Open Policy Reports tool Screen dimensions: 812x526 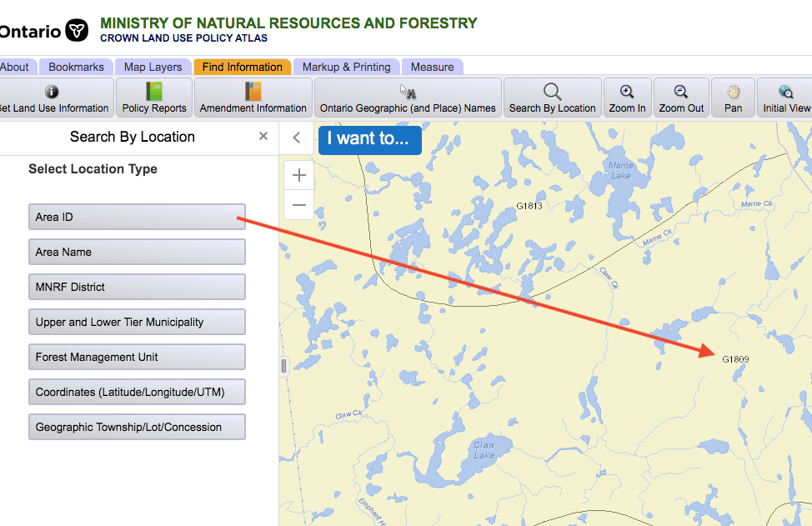pos(153,98)
